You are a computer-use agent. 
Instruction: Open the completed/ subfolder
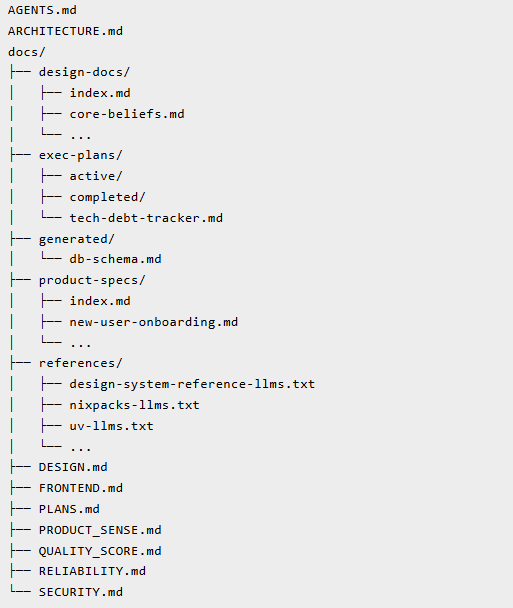point(107,197)
